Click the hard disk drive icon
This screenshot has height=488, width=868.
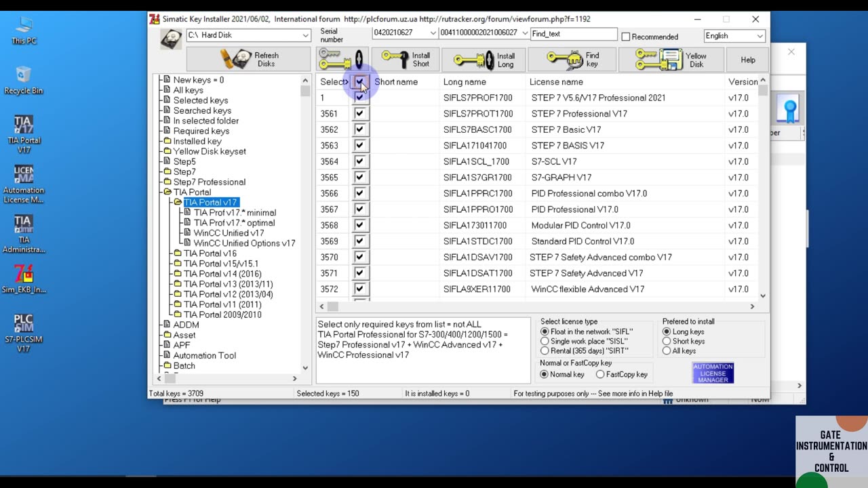click(x=171, y=39)
